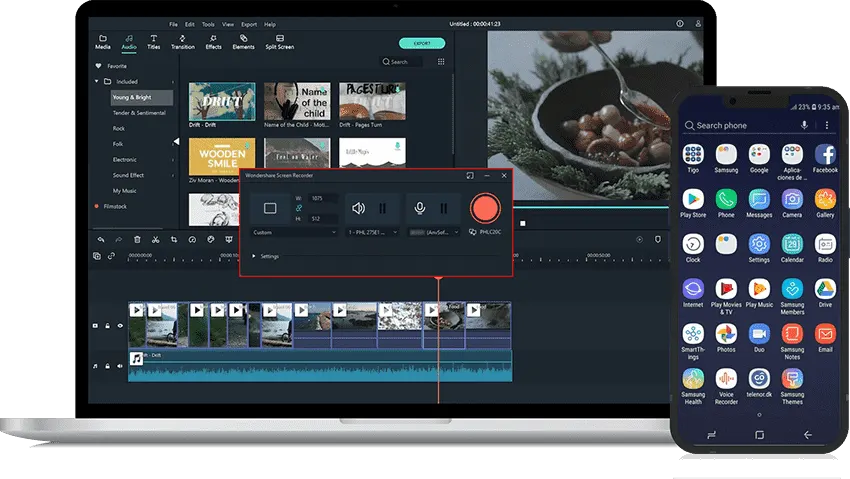Toggle the audio track lock icon
This screenshot has height=479, width=850.
107,366
